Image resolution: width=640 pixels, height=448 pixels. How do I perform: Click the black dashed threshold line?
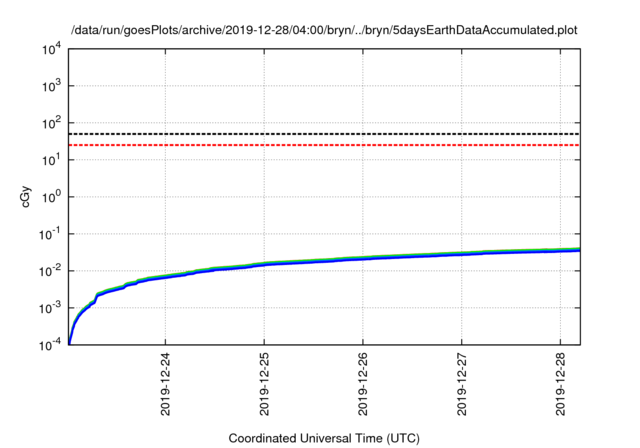[x=324, y=134]
